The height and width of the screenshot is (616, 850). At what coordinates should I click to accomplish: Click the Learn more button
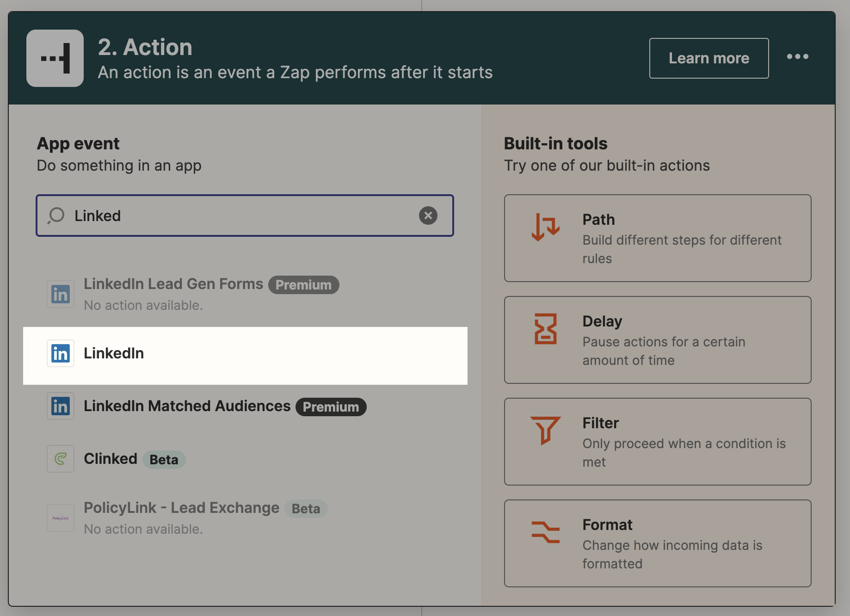[709, 58]
